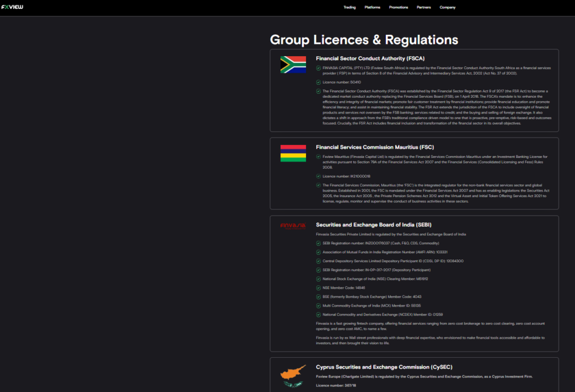Click the NSE Member Code: 14846 text
The height and width of the screenshot is (392, 575).
click(x=344, y=288)
